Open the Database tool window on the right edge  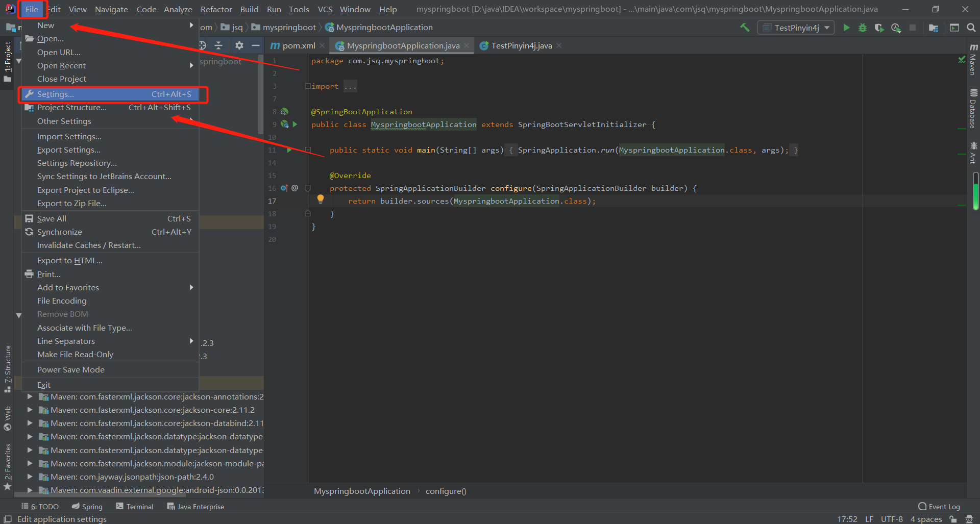click(x=973, y=109)
